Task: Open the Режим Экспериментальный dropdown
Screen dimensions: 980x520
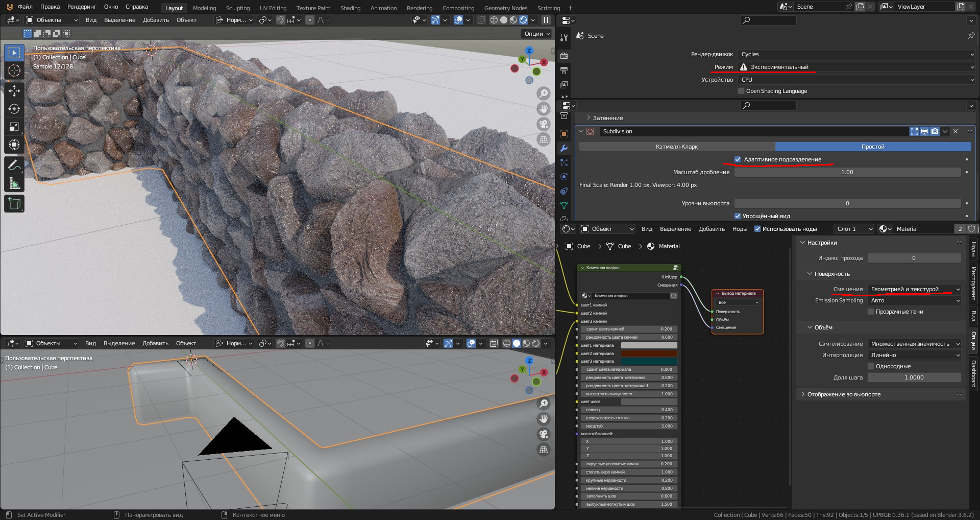Action: click(856, 67)
